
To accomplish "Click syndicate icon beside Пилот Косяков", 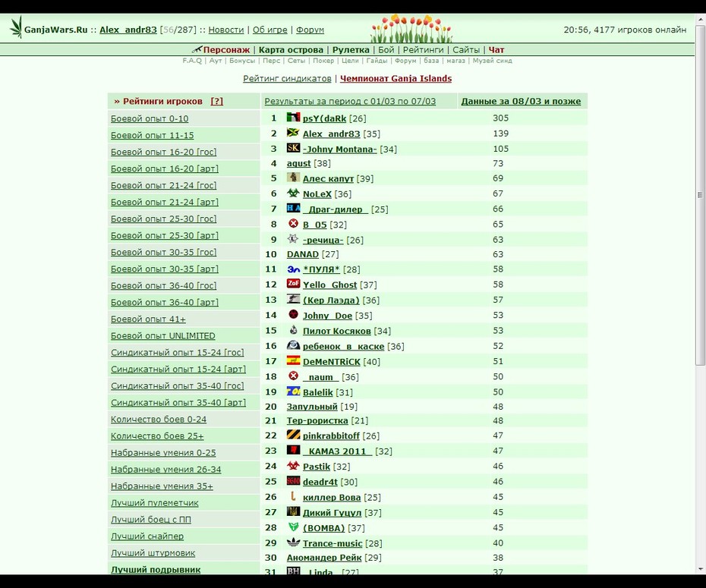I will coord(293,330).
